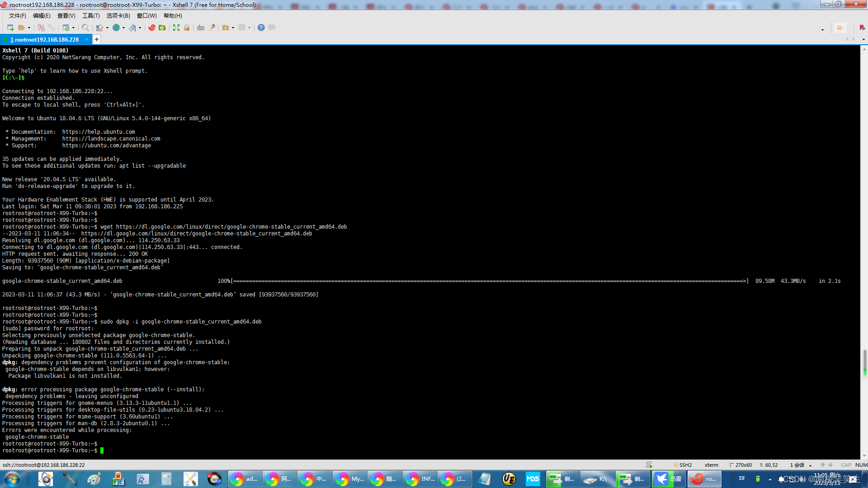Open the 窗口(W) menu
This screenshot has height=488, width=868.
coord(147,16)
